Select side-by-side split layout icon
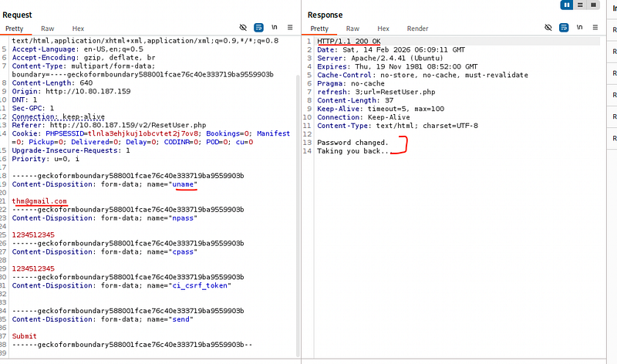 tap(567, 5)
